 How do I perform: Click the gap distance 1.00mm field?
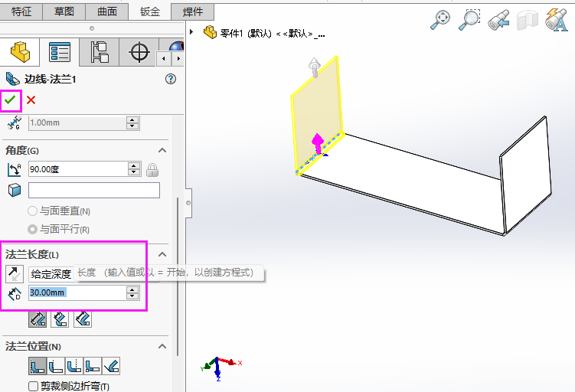click(x=77, y=122)
